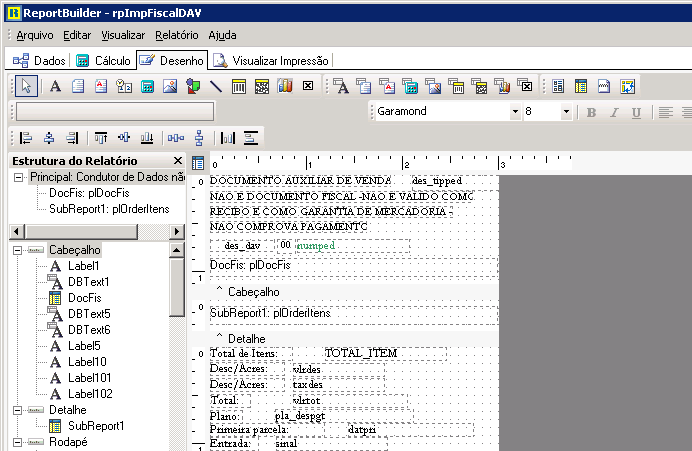Collapse the Cabeçalho band node
Image resolution: width=692 pixels, height=451 pixels.
point(17,250)
